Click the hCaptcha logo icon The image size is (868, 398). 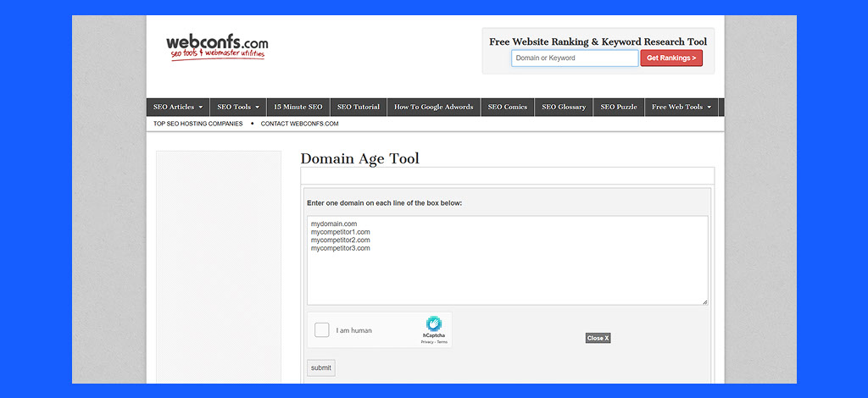coord(434,324)
